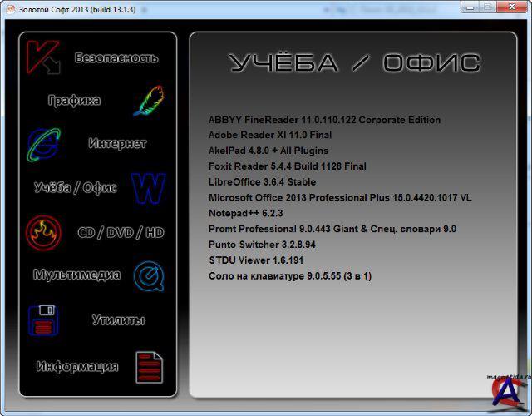Click the blue W Word icon

click(x=148, y=188)
